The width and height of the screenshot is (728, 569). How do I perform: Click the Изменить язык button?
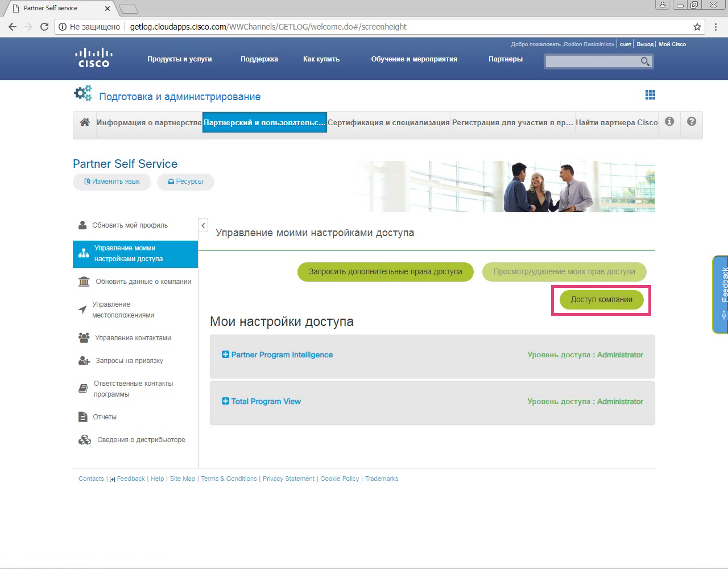(x=112, y=182)
